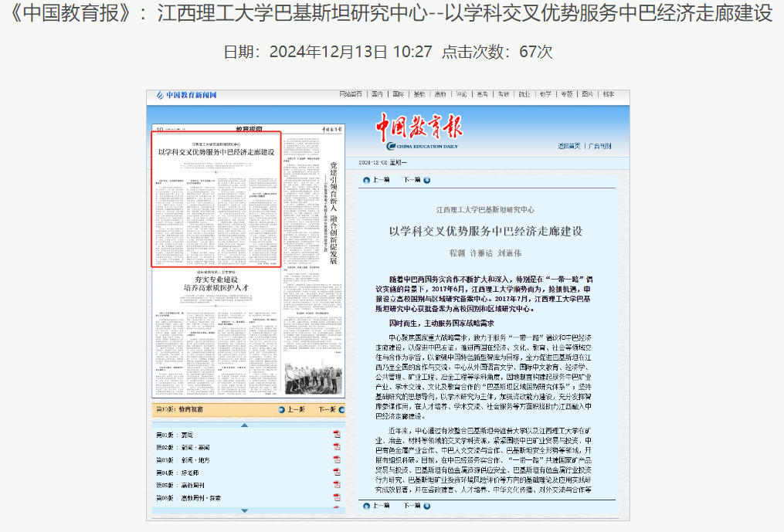Click the 下一版 next-page arrow icon
The height and width of the screenshot is (532, 784).
click(342, 409)
